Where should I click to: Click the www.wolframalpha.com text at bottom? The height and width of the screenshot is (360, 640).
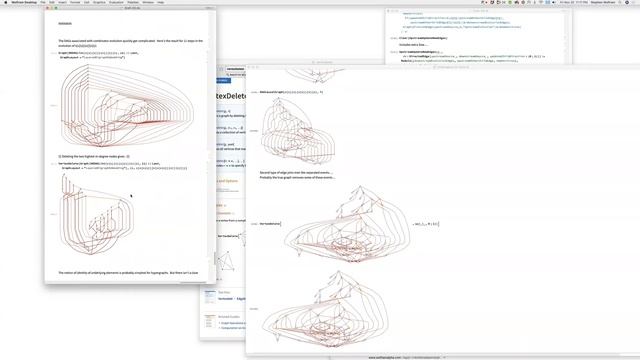(385, 358)
